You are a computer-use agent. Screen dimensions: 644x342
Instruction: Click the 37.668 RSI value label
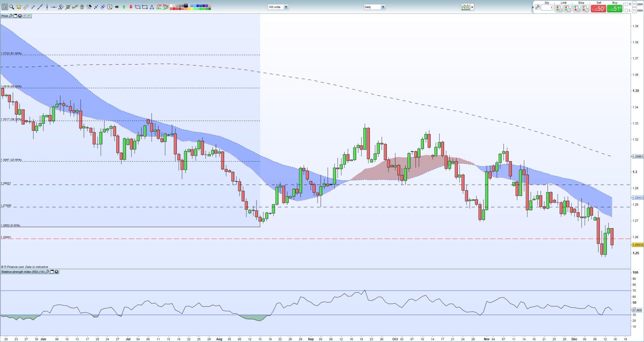pyautogui.click(x=637, y=310)
